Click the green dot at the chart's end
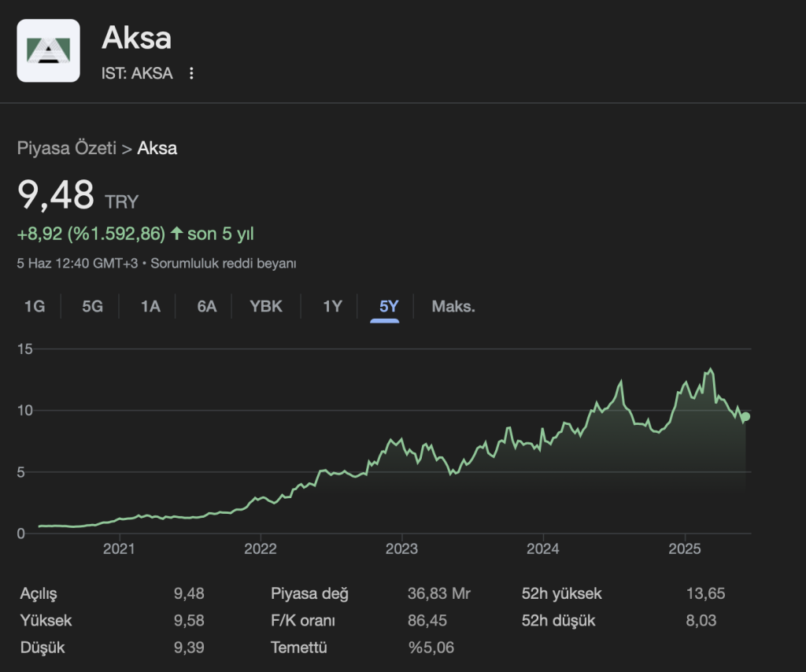Image resolution: width=806 pixels, height=672 pixels. (x=745, y=416)
